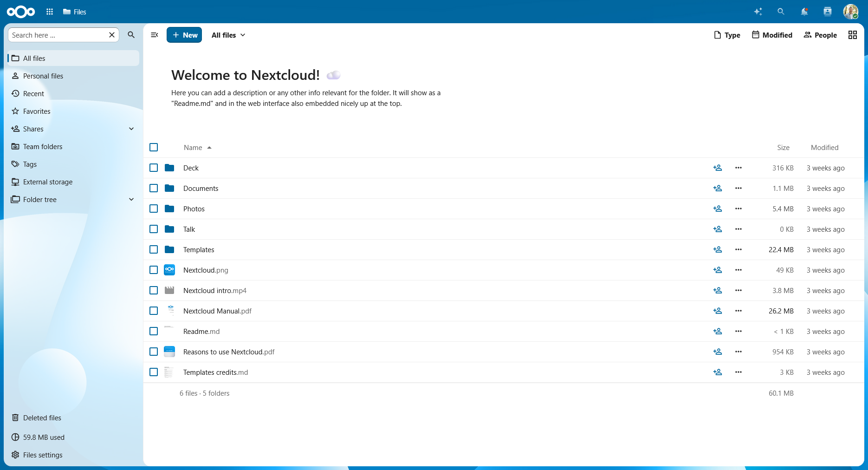Open actions menu for Nextcloud Manual.pdf
Image resolution: width=868 pixels, height=470 pixels.
click(738, 311)
